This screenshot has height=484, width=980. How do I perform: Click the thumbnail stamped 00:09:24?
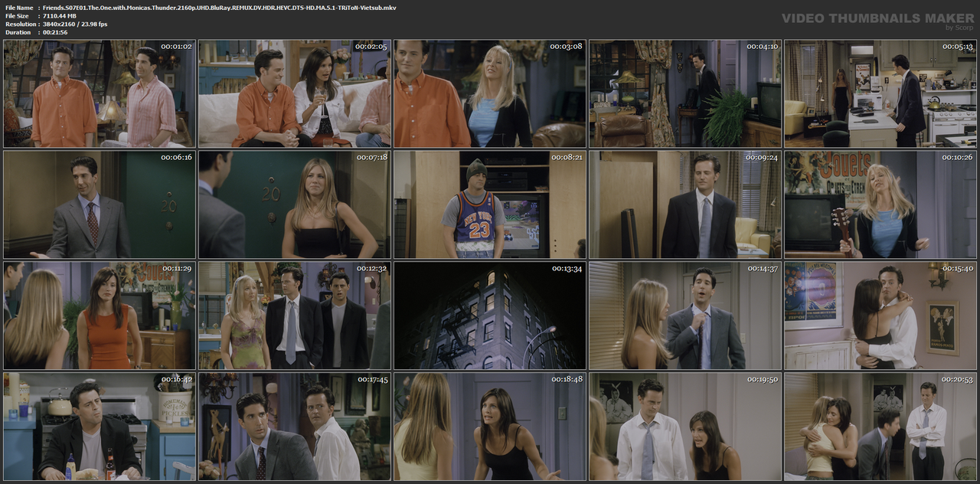(685, 204)
